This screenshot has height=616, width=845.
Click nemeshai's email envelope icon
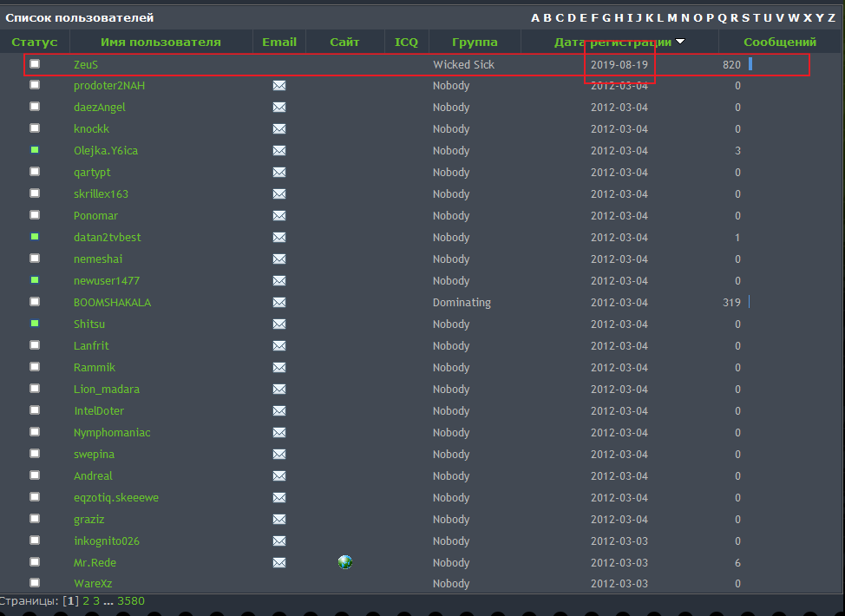click(279, 259)
